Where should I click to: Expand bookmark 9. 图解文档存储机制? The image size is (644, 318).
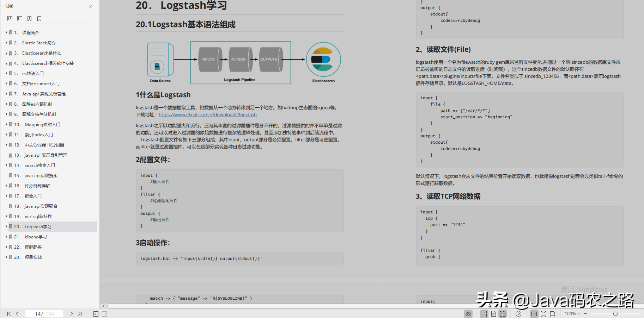click(6, 114)
